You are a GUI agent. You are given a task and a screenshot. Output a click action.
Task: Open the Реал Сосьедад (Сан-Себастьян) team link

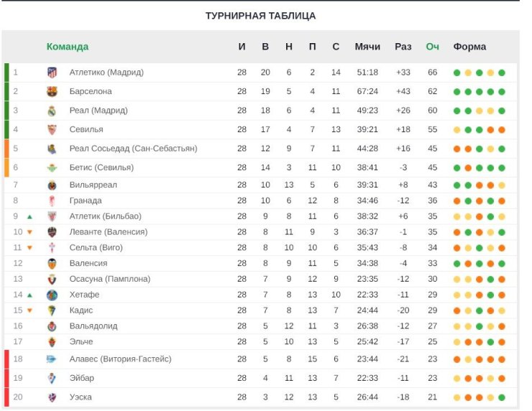pos(133,149)
